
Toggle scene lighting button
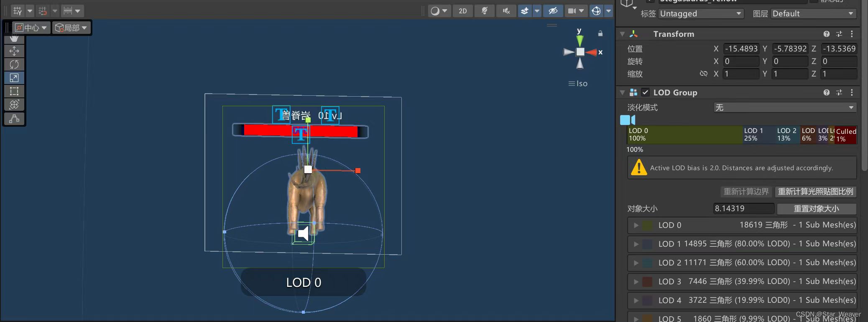click(485, 11)
